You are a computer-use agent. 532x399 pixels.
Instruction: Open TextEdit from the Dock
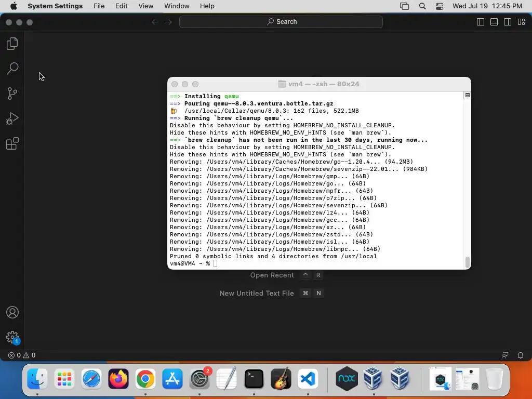[x=227, y=379]
